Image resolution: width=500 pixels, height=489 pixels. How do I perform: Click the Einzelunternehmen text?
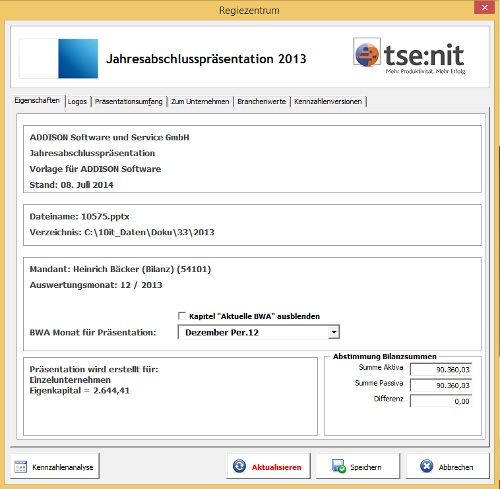(70, 380)
